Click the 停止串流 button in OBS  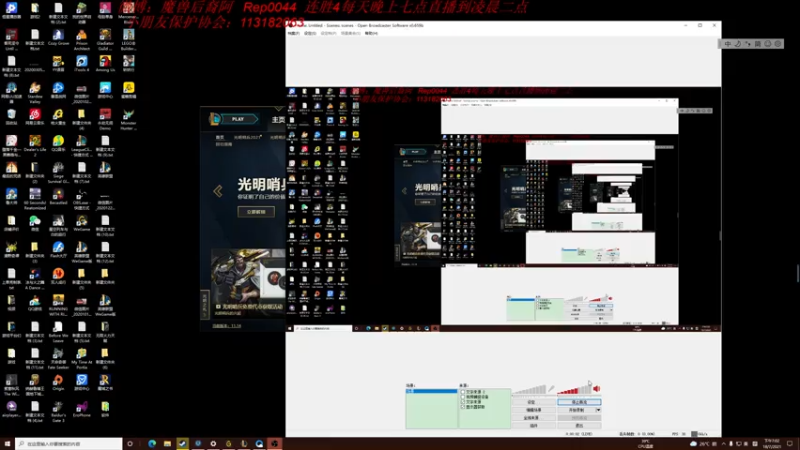pos(579,402)
